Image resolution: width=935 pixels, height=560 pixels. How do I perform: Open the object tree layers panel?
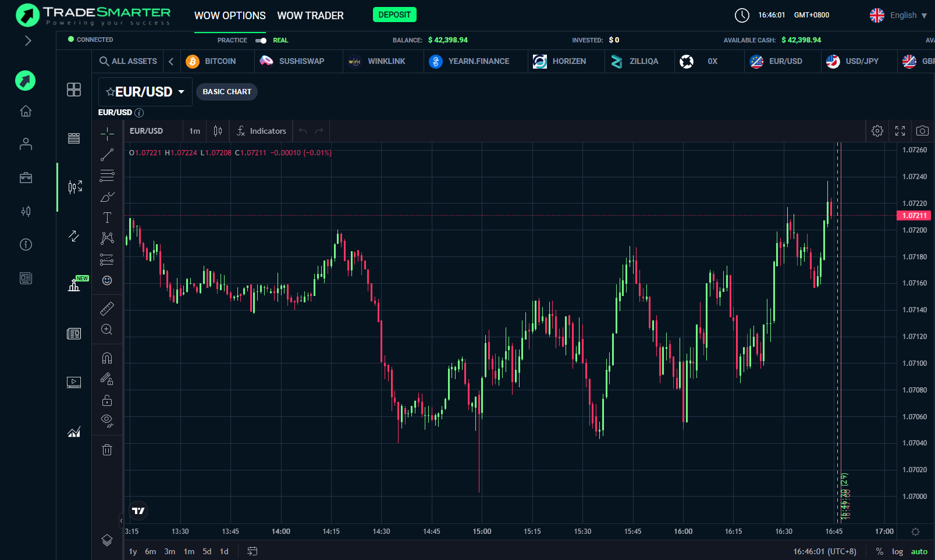tap(107, 540)
